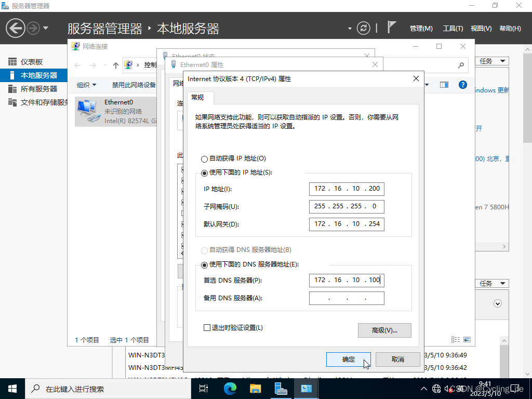Click the help question mark in Ethernet0 status window
Image resolution: width=532 pixels, height=399 pixels.
(x=462, y=84)
